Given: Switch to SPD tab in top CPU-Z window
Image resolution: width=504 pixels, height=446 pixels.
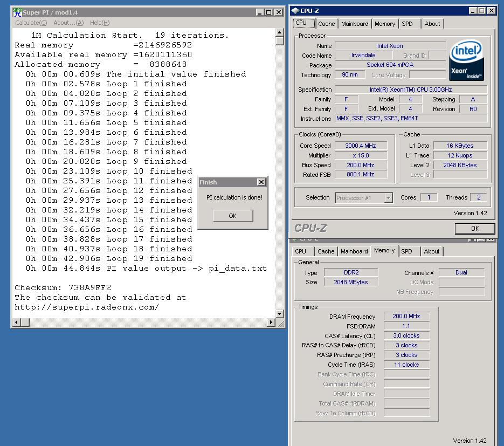Looking at the screenshot, I should pyautogui.click(x=407, y=24).
